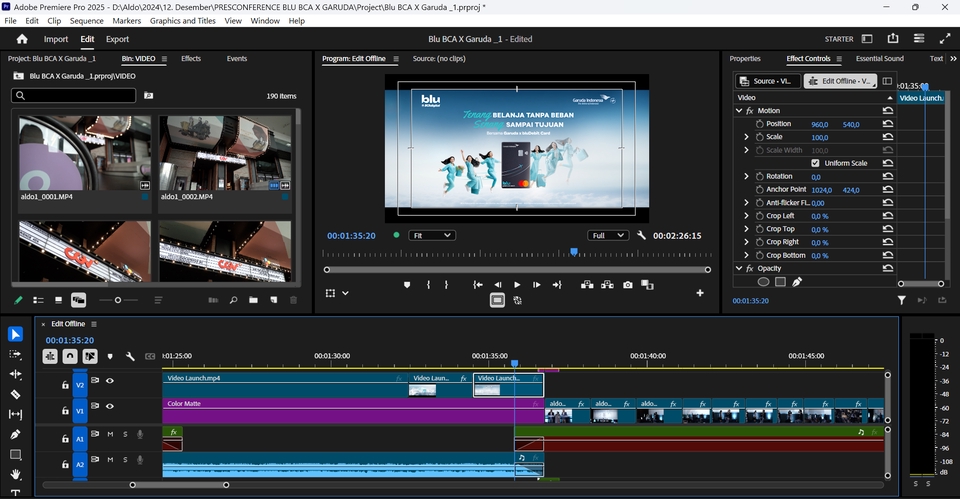960x499 pixels.
Task: Select the Pen tool in the toolbar
Action: pos(15,435)
